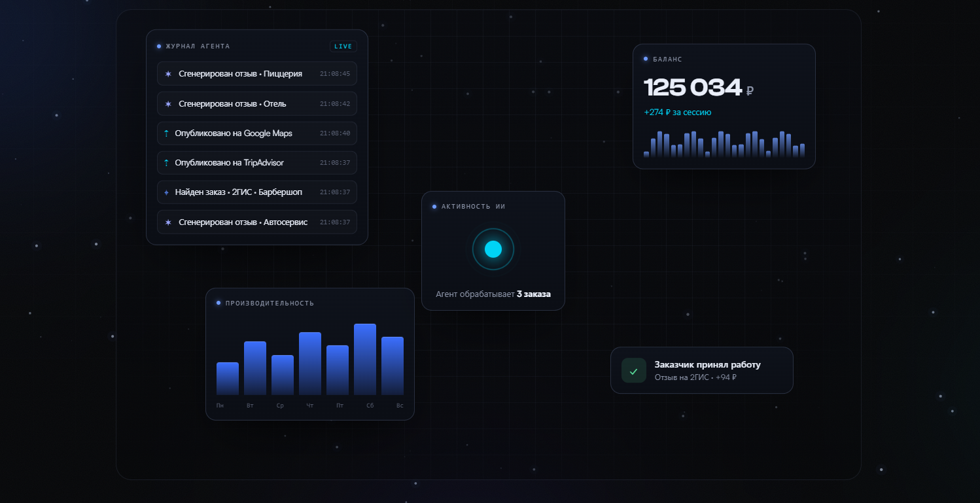Image resolution: width=980 pixels, height=503 pixels.
Task: Select the sparkle icon next to Автосервис entry
Action: click(168, 222)
